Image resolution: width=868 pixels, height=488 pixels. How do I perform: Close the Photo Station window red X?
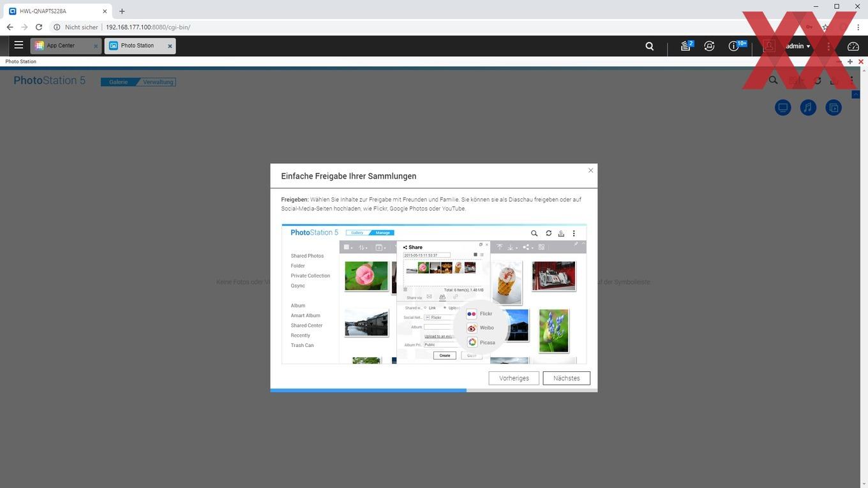[861, 62]
